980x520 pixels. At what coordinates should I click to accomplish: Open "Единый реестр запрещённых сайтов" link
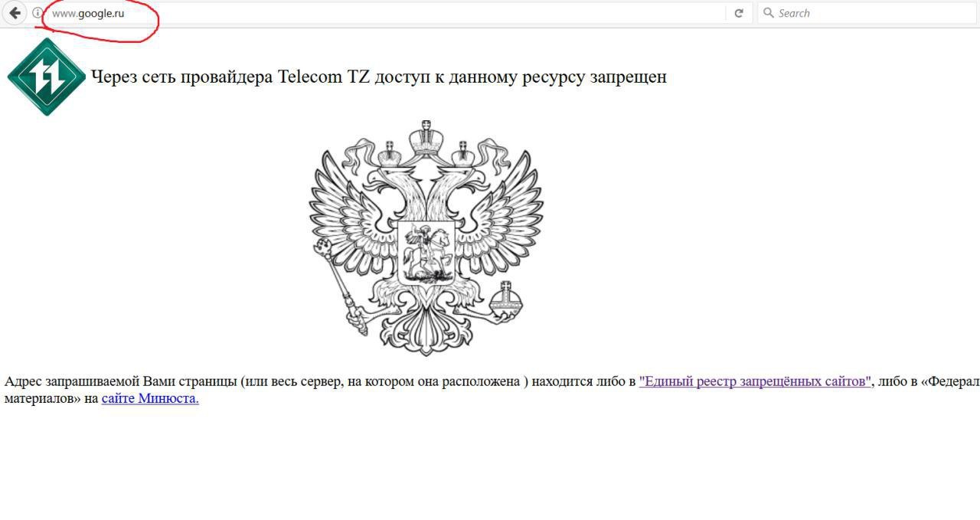(756, 381)
